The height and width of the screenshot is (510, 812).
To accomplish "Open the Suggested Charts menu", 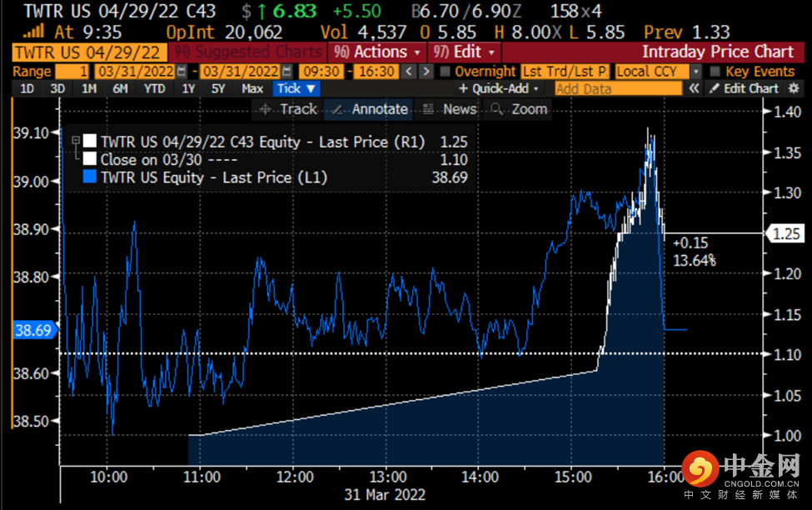I will 247,52.
